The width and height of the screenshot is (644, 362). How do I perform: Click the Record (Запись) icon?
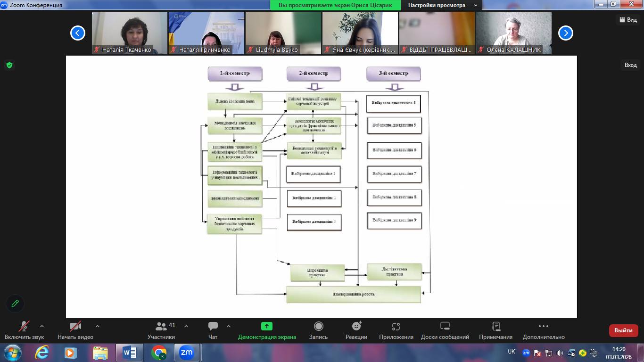point(318,330)
